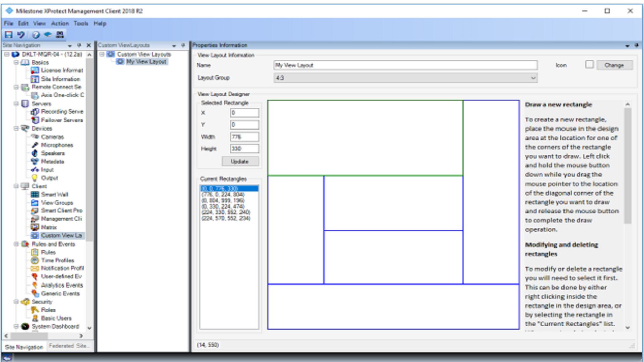Screen dimensions: 644x362
Task: Click the Metadata icon
Action: (35, 162)
